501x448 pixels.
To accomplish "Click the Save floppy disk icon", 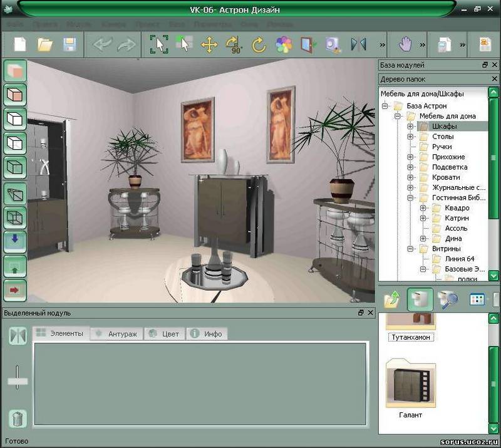I will pos(69,44).
